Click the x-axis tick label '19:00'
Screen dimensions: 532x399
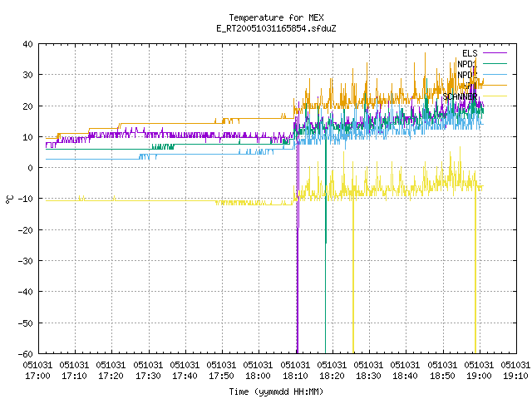(479, 376)
